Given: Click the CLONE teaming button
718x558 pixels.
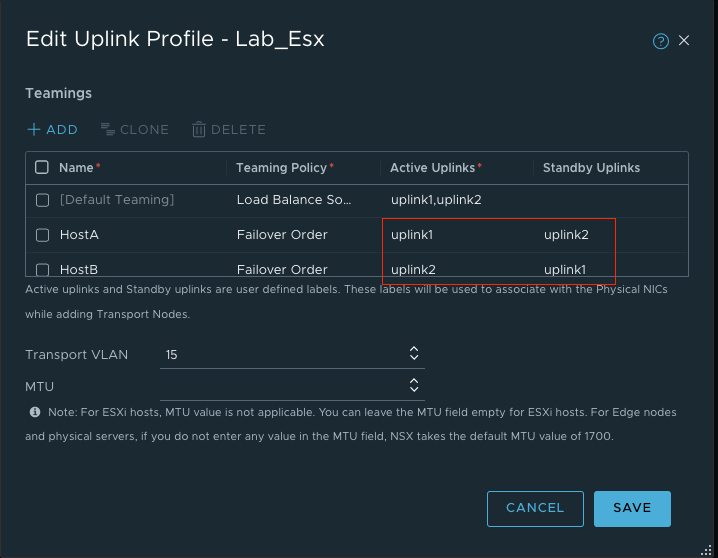Looking at the screenshot, I should [134, 129].
